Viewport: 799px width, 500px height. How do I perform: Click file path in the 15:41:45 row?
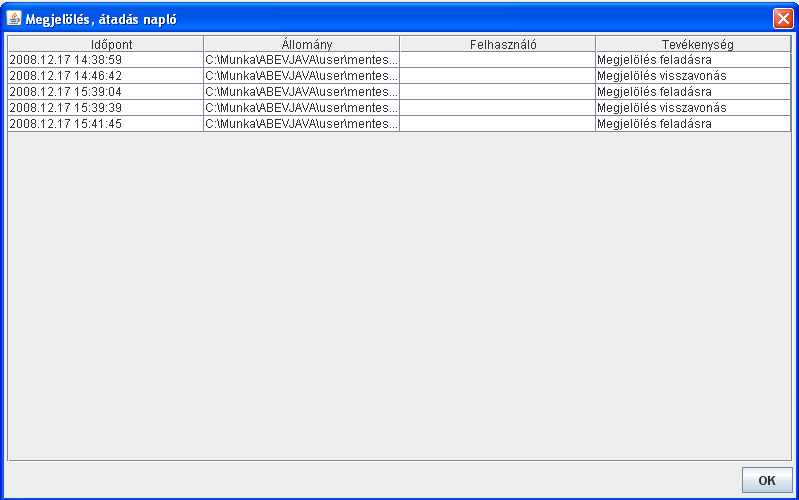[302, 123]
